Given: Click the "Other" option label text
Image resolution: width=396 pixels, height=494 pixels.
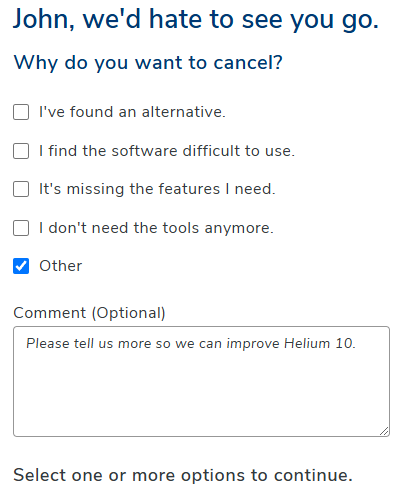Looking at the screenshot, I should coord(61,266).
